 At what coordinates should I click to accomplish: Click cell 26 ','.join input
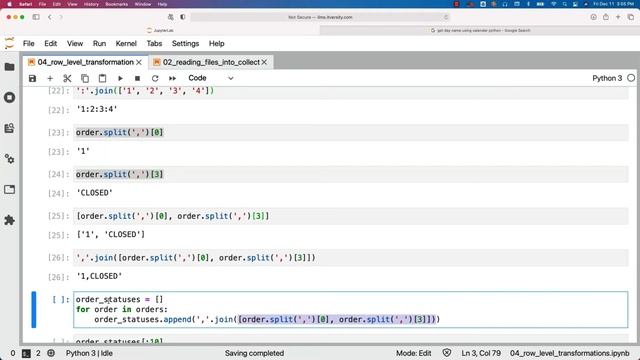point(351,258)
